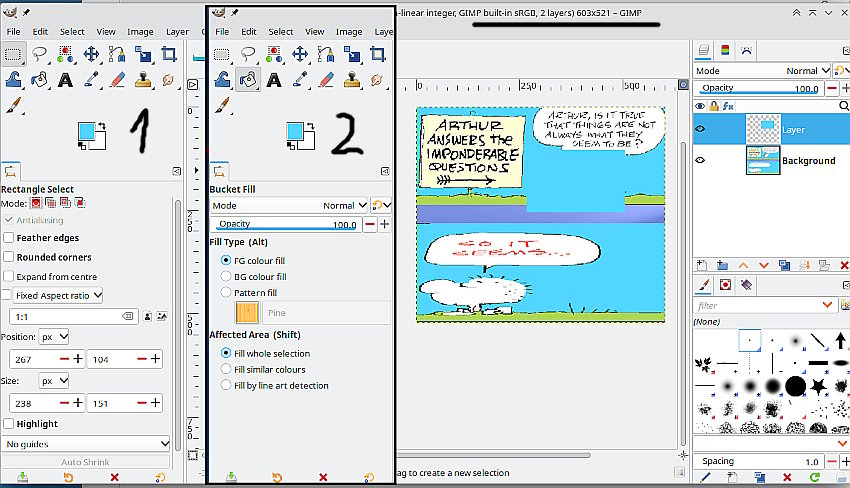Select Fill by line art detection
The image size is (850, 488).
(x=226, y=386)
